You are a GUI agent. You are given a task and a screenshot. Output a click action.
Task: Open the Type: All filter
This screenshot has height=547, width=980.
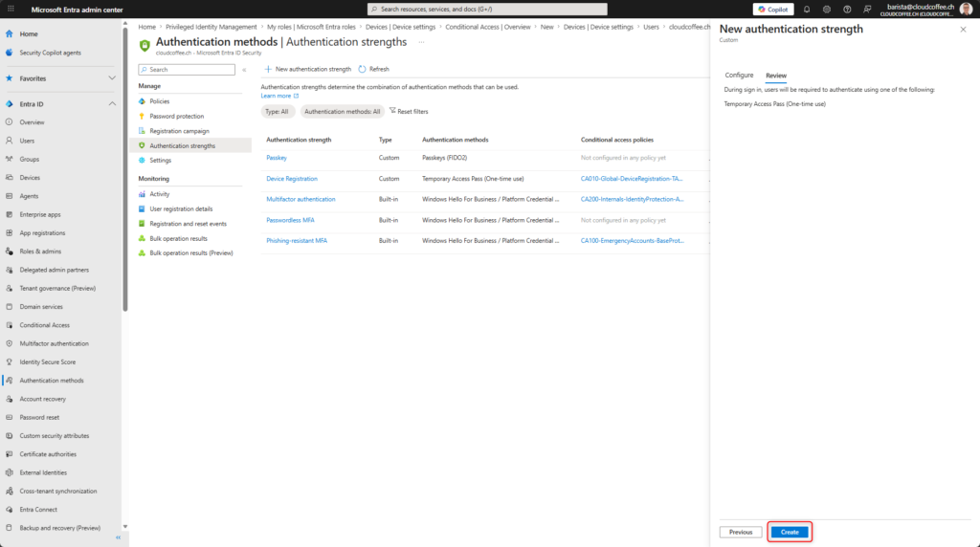(277, 112)
